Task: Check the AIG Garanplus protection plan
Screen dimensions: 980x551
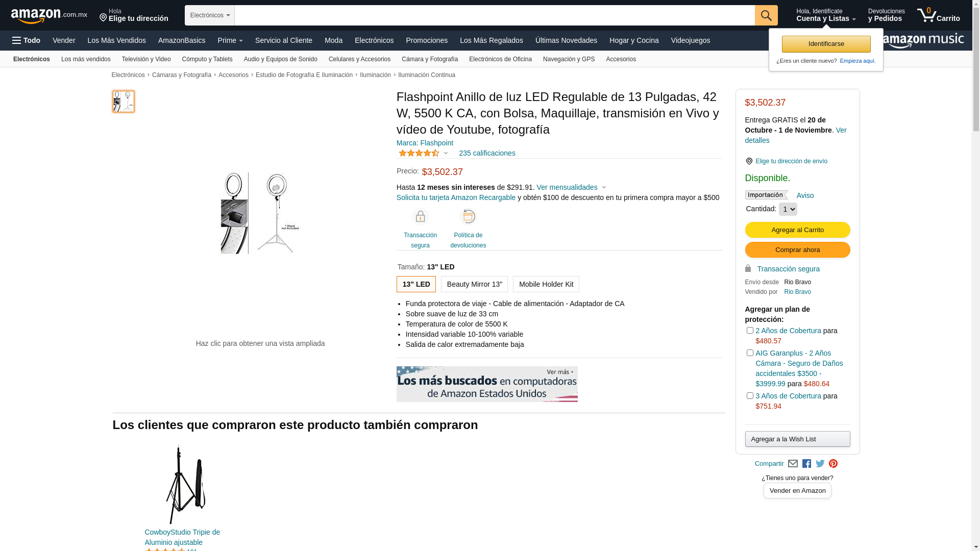Action: click(x=750, y=353)
